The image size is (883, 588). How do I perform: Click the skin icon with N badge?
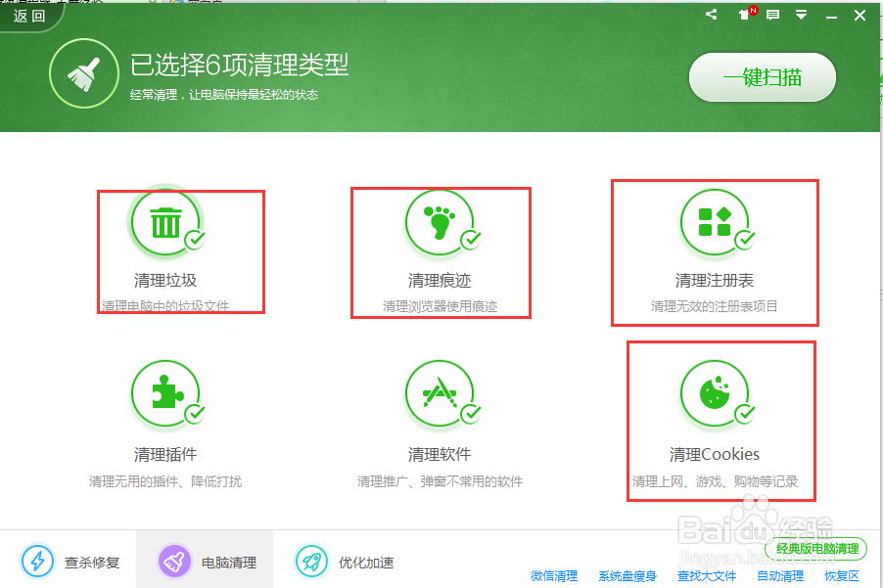click(x=744, y=15)
